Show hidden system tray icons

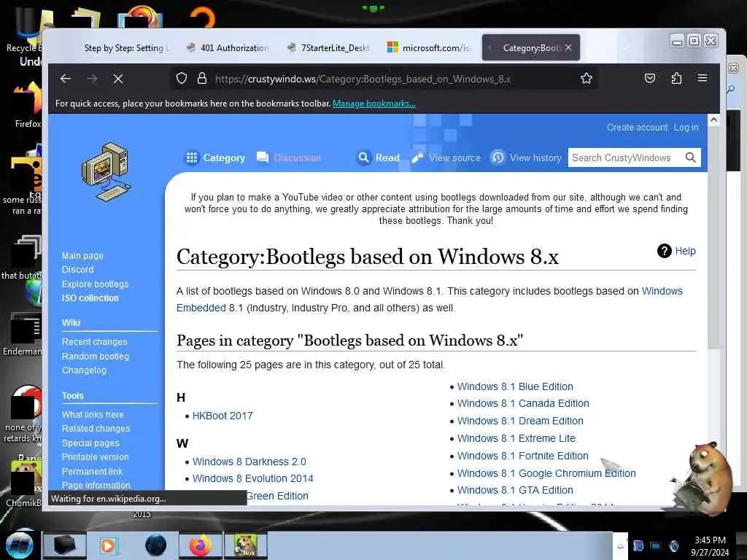pos(620,546)
